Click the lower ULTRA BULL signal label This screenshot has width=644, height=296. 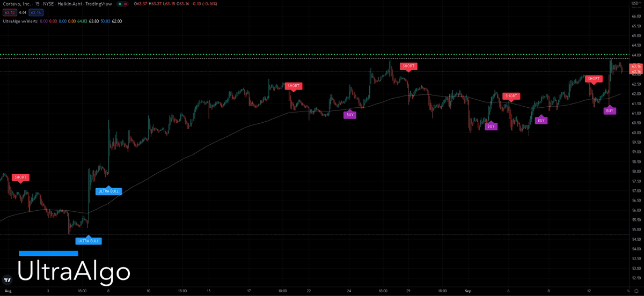click(89, 241)
